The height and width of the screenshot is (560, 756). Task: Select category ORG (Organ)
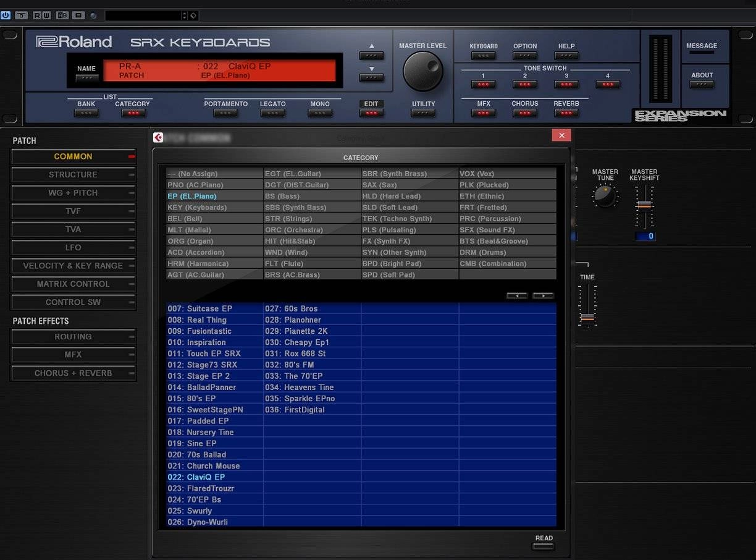coord(215,241)
